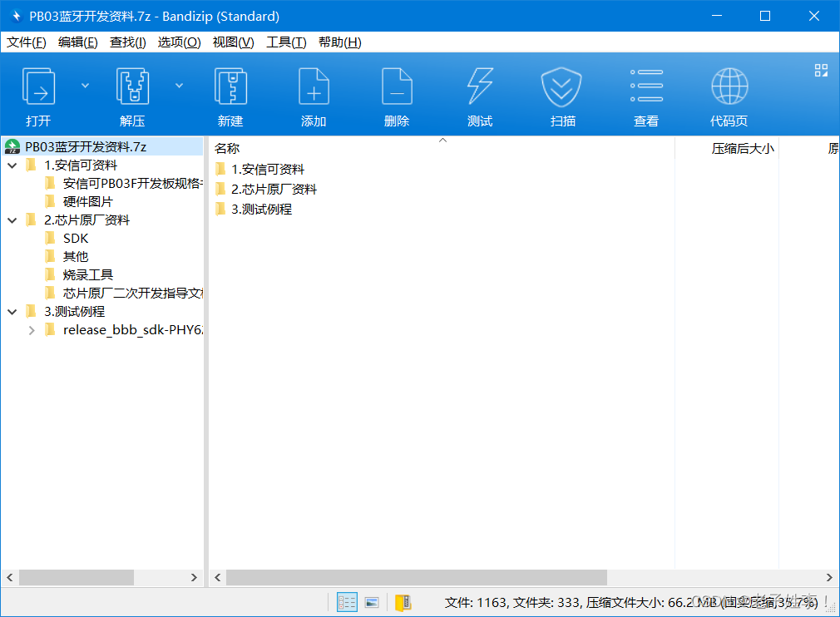Screen dimensions: 840x617
Task: Expand the release_bbb_sdk-PHY6 tree node
Action: [x=32, y=330]
